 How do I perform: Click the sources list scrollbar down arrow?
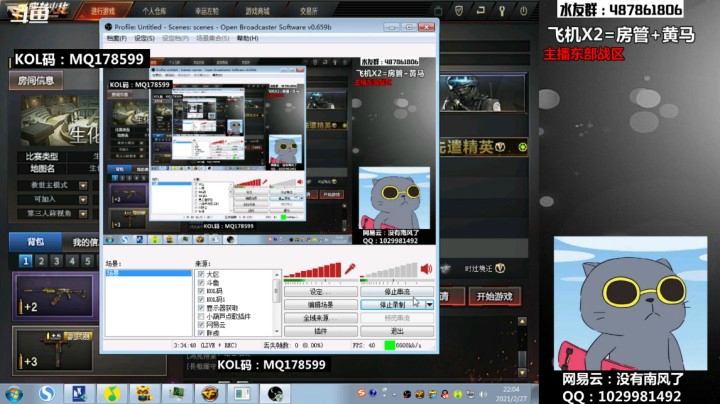click(x=276, y=331)
